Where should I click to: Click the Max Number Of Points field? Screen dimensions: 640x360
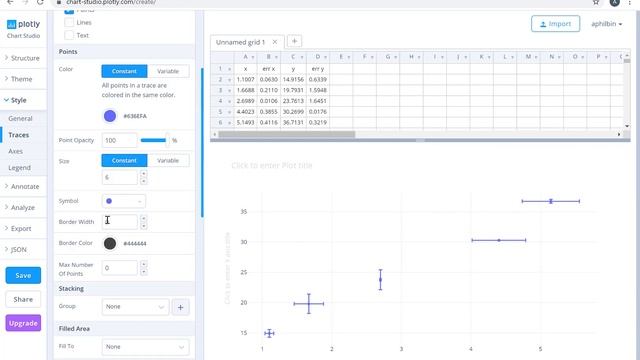(x=119, y=268)
